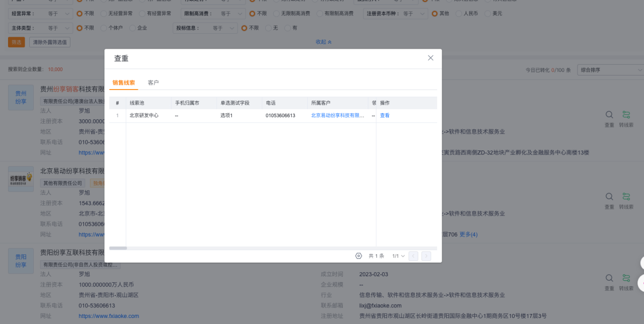Select 有限制高消费 radio option
Screen dimensions: 644x324
coord(319,14)
